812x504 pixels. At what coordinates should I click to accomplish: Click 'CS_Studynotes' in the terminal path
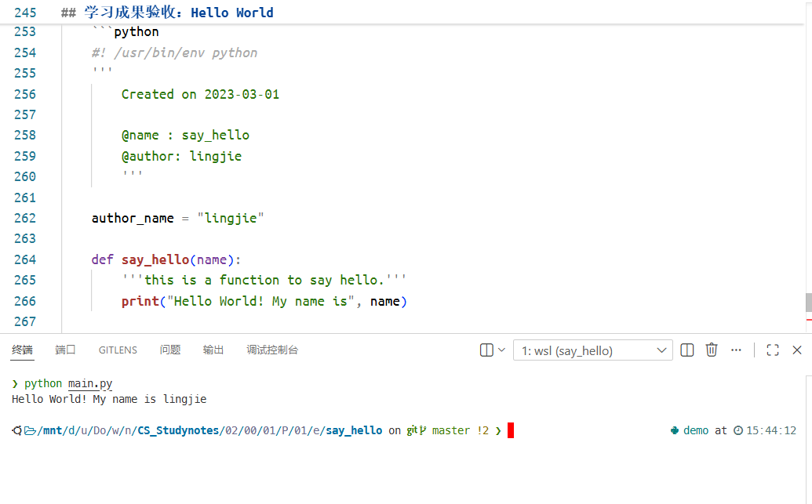tap(178, 430)
